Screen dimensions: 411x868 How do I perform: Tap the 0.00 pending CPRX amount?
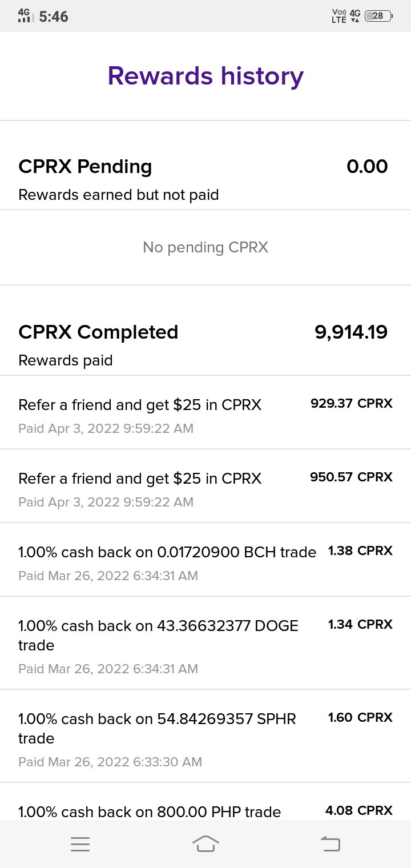(367, 167)
